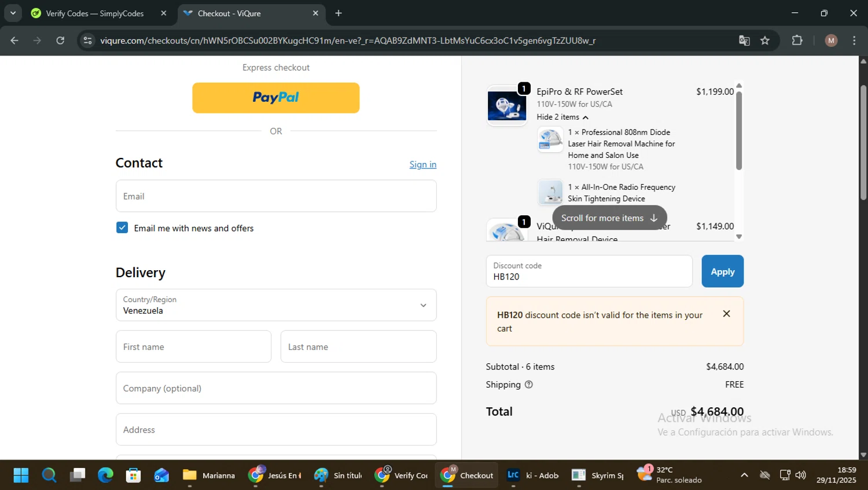Click the browser back arrow

(14, 40)
